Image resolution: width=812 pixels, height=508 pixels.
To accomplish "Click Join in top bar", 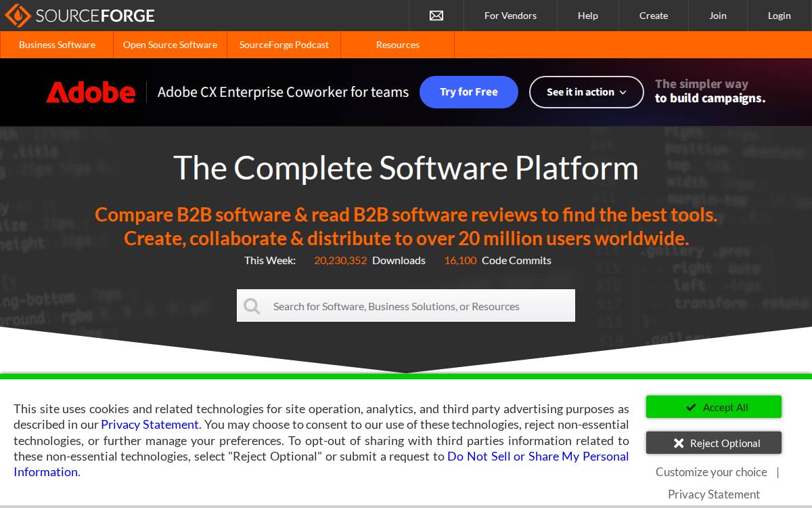I will click(718, 16).
